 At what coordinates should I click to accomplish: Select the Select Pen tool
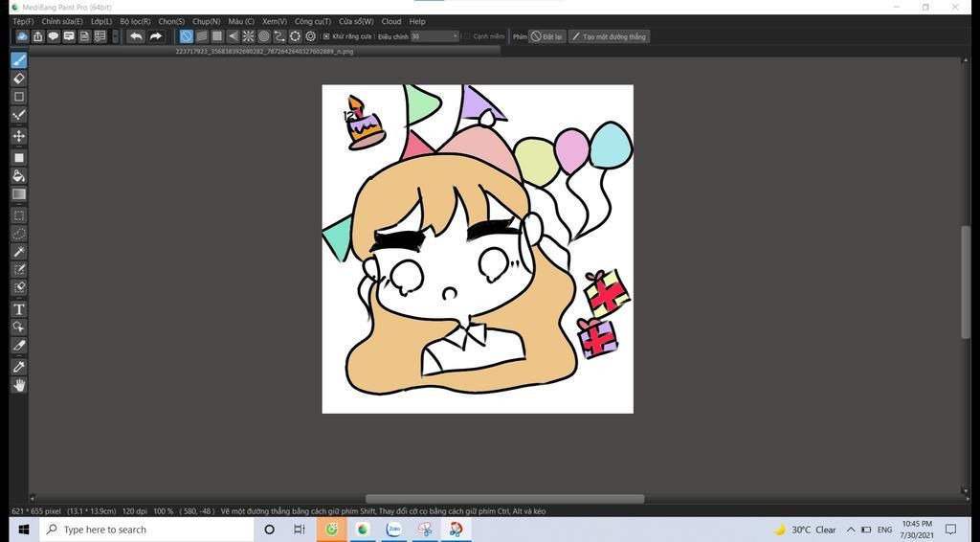coord(19,269)
